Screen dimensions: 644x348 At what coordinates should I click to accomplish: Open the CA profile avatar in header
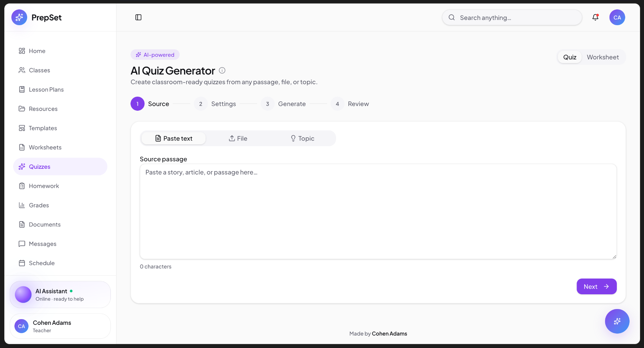click(x=617, y=17)
